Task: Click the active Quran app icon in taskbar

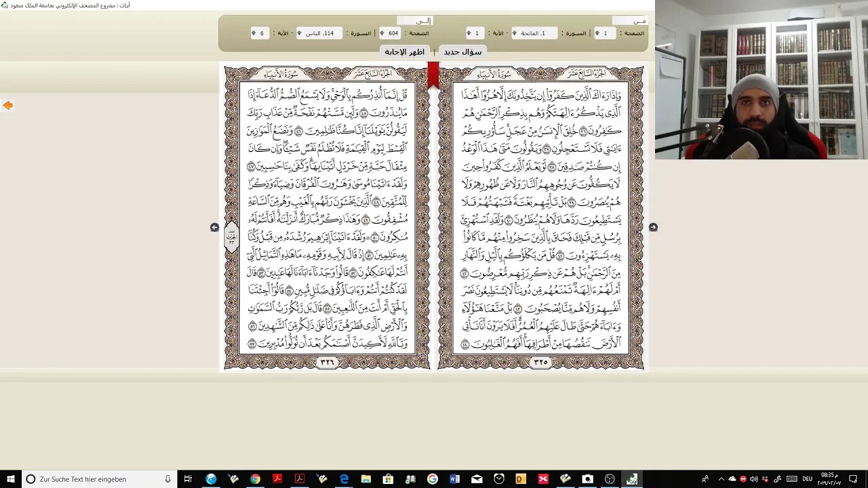Action: (x=631, y=479)
